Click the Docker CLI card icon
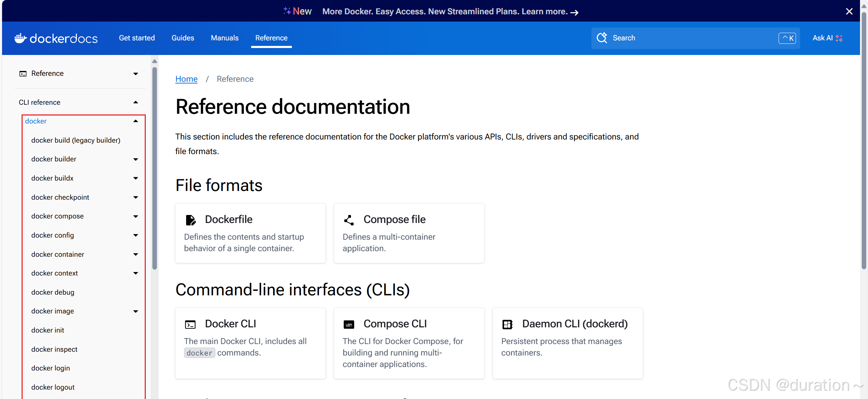Screen dimensions: 868x399 (x=190, y=324)
